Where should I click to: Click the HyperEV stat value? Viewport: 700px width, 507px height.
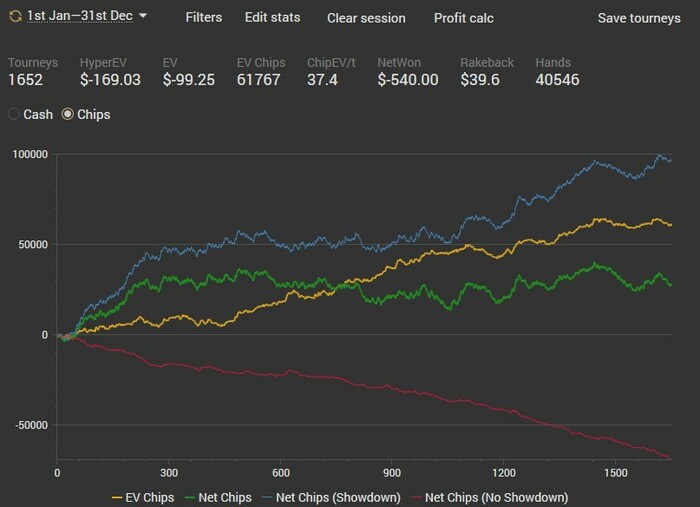tap(110, 80)
